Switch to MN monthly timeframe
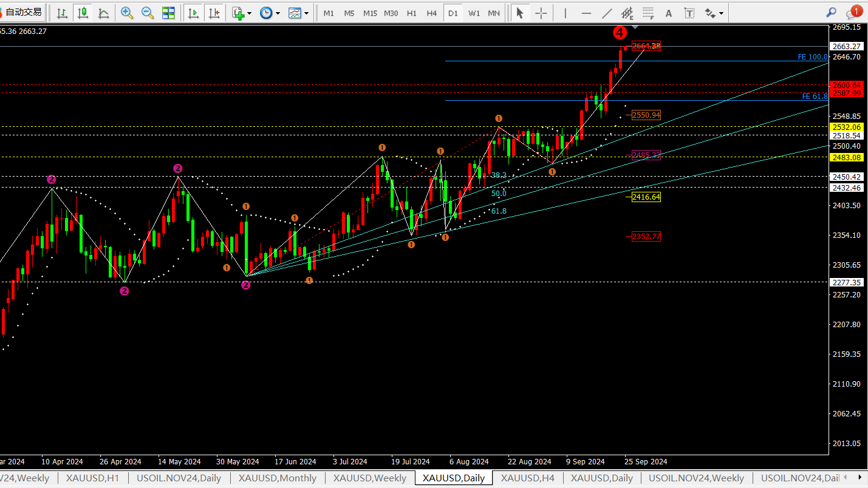Screen dimensions: 868x488 tap(494, 13)
